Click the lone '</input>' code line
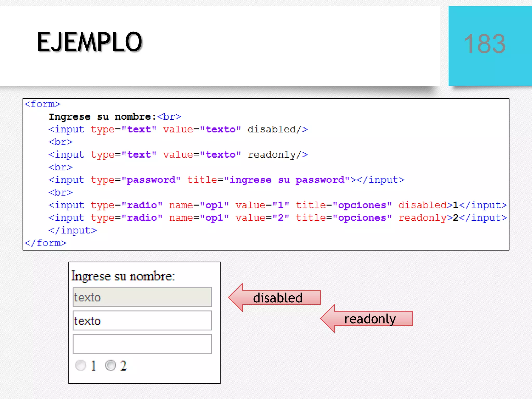The height and width of the screenshot is (399, 532). click(x=72, y=230)
